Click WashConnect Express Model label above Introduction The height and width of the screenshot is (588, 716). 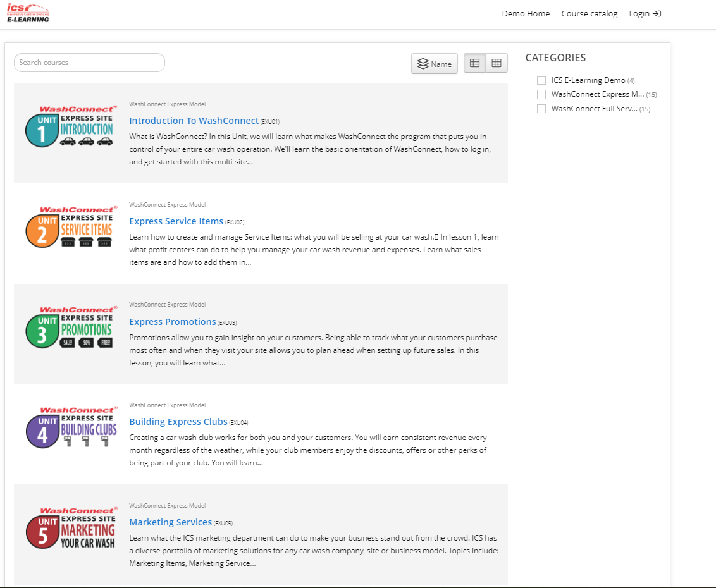[x=167, y=104]
